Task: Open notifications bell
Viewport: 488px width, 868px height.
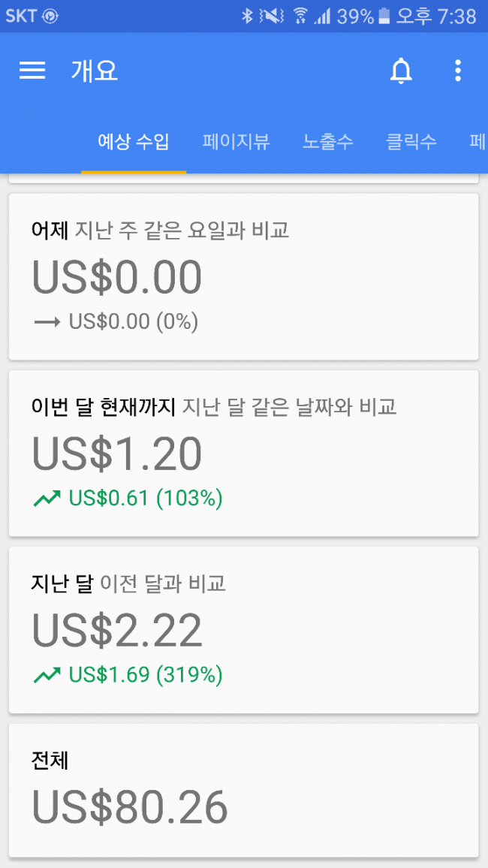Action: 401,71
